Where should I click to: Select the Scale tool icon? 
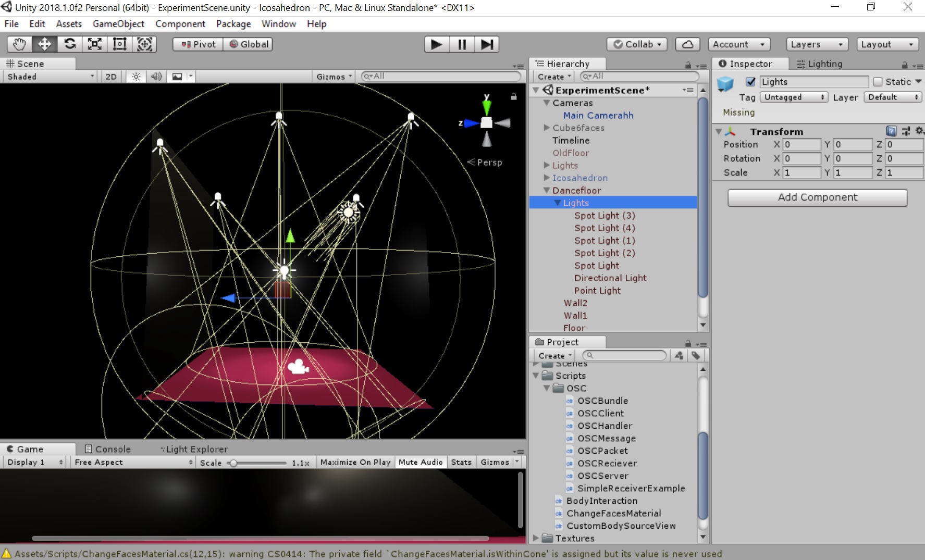tap(95, 44)
